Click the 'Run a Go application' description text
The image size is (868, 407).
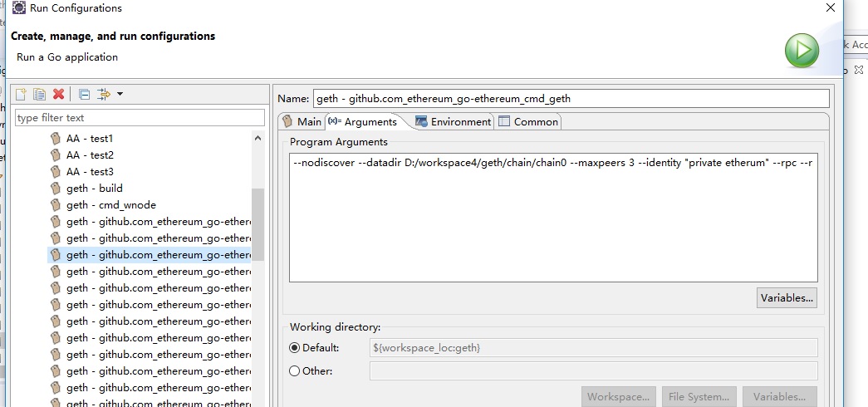click(x=67, y=57)
